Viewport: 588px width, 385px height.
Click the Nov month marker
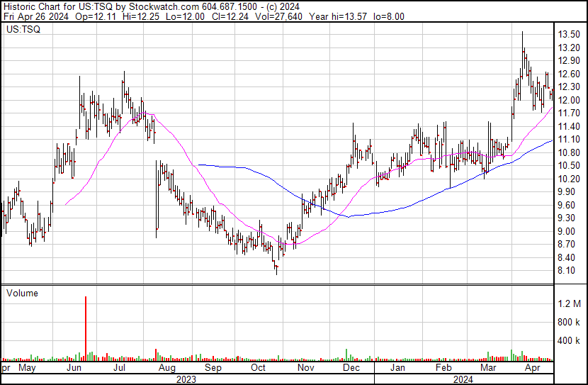pyautogui.click(x=305, y=369)
